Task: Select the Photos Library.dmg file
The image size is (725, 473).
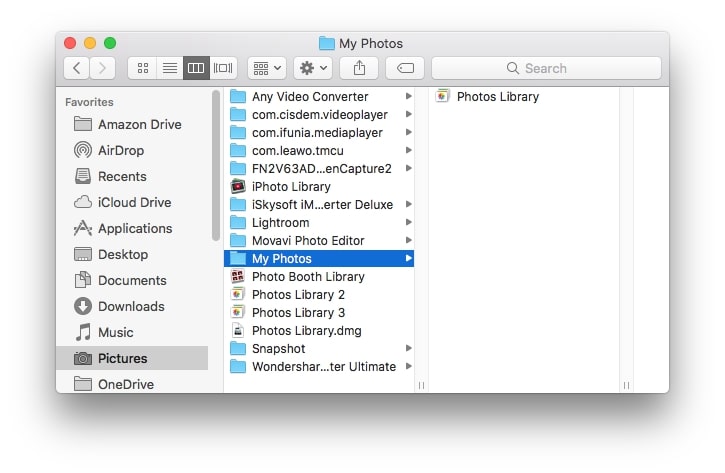Action: coord(319,331)
